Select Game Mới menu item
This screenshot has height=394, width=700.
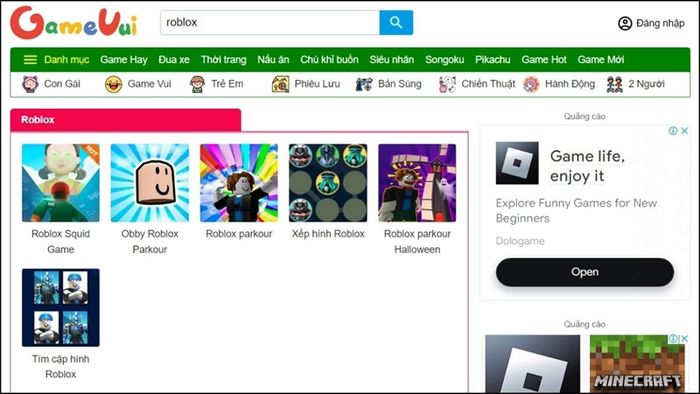[x=600, y=60]
